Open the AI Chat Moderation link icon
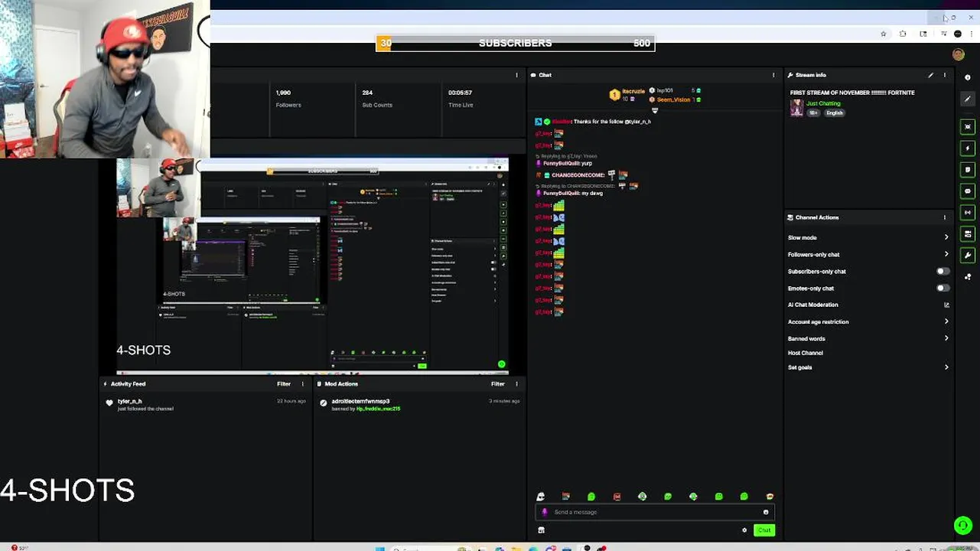Screen dimensions: 980x551 pos(946,305)
